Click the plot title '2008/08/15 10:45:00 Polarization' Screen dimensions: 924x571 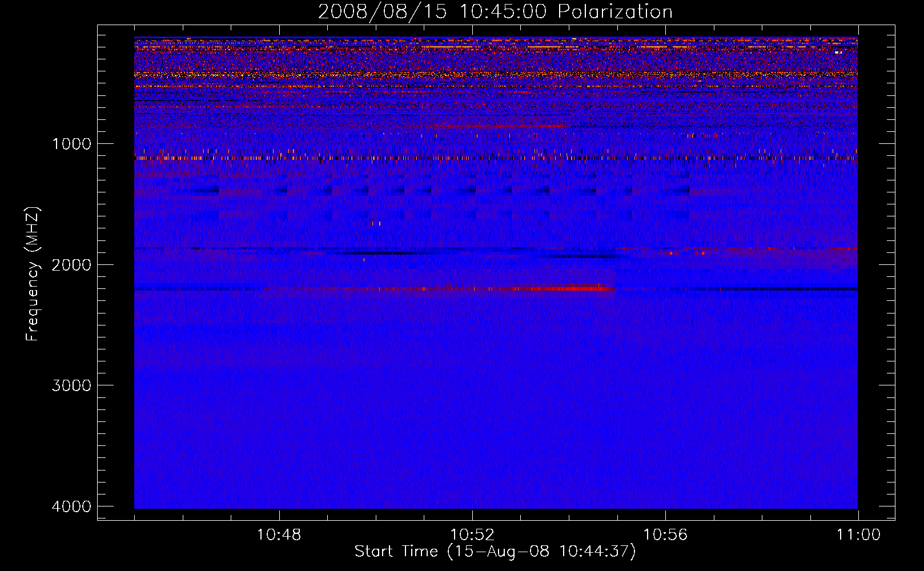tap(495, 11)
